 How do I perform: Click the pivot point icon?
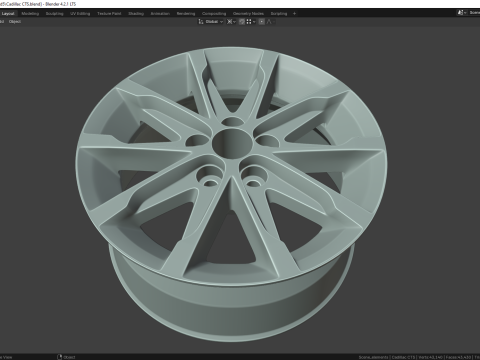point(229,22)
